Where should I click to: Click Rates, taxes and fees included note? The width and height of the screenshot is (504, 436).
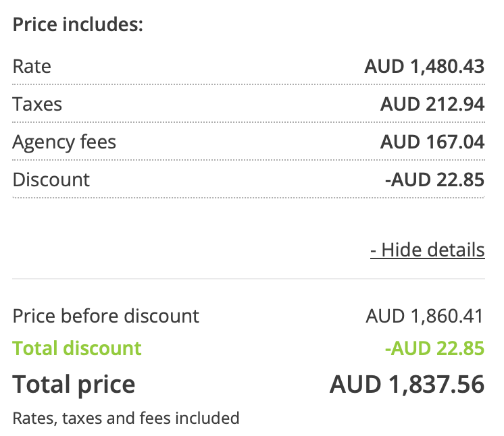click(126, 418)
